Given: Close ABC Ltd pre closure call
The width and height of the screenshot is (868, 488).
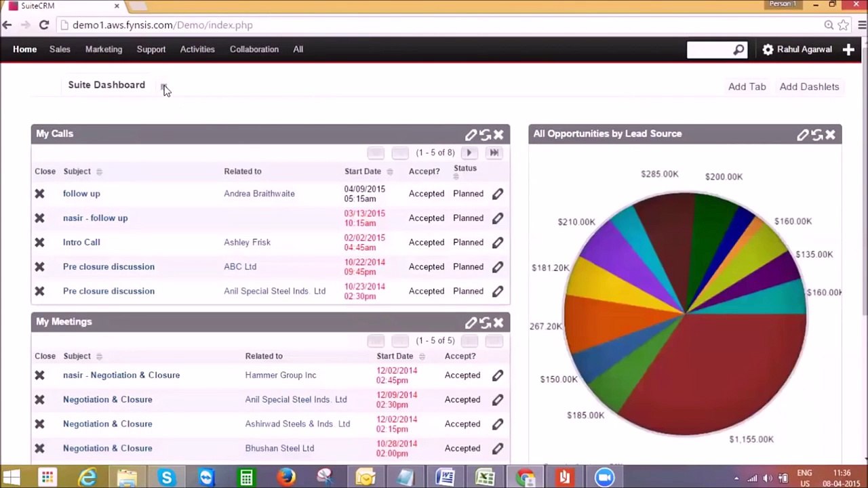Looking at the screenshot, I should tap(39, 267).
